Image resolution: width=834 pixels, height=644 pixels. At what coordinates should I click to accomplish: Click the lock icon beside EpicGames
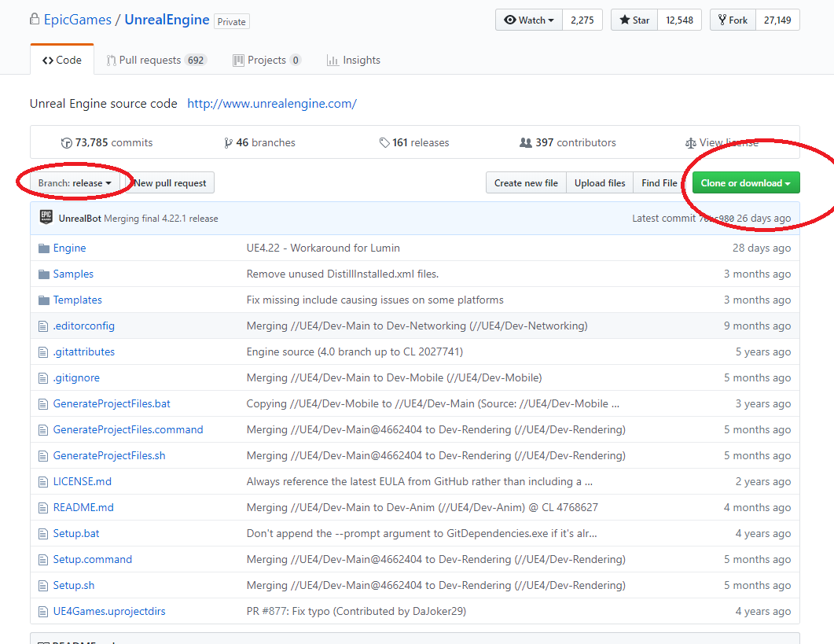point(35,20)
